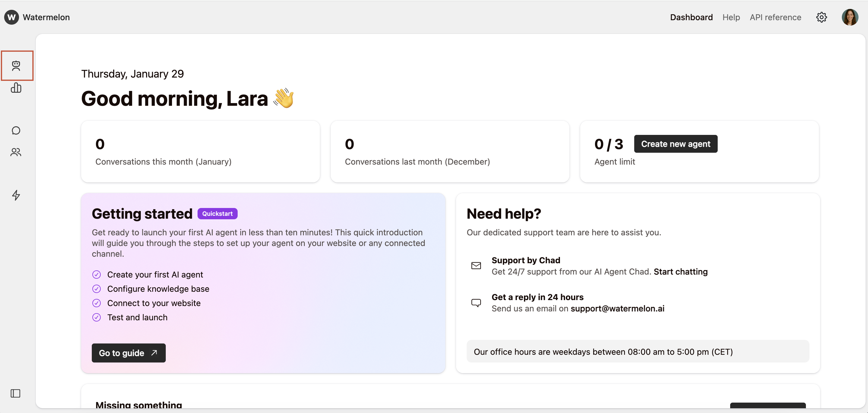Click Start chatting link

(x=680, y=272)
